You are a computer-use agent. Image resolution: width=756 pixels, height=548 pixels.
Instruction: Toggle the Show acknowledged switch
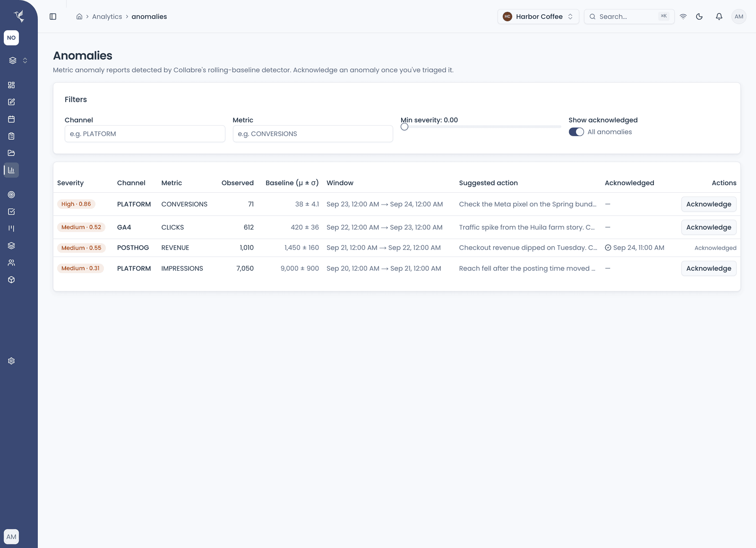point(576,132)
